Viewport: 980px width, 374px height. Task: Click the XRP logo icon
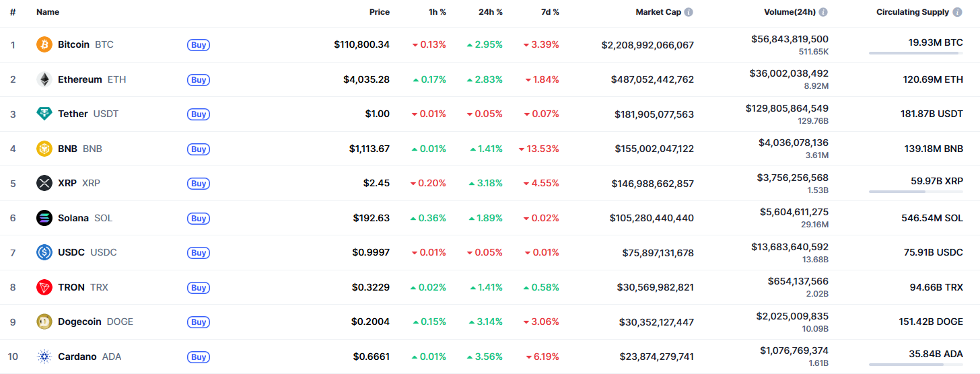click(x=44, y=183)
